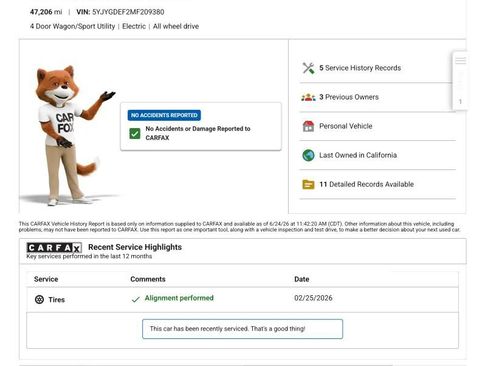This screenshot has height=366, width=488.
Task: Open 5 Service History Records
Action: tap(360, 68)
